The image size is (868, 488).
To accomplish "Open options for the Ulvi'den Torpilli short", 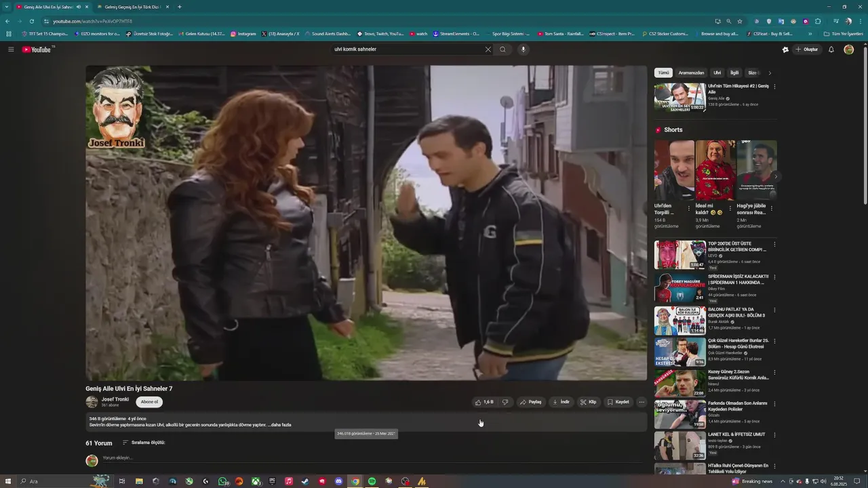I will (x=688, y=209).
